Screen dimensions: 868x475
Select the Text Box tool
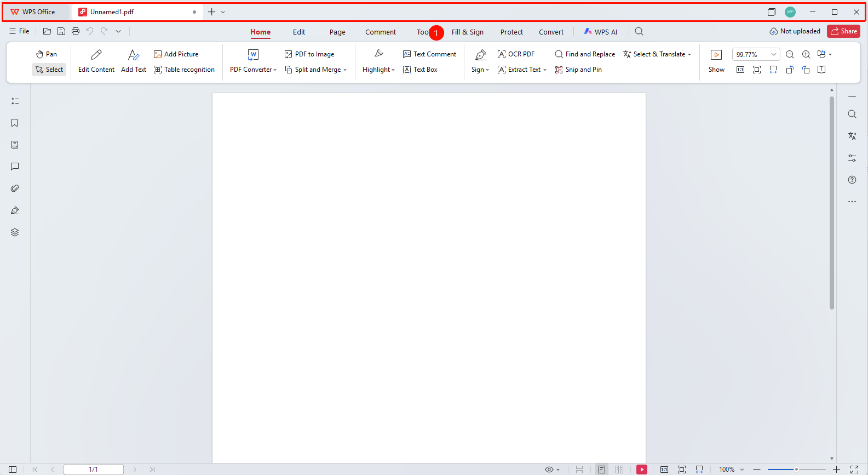pos(420,70)
